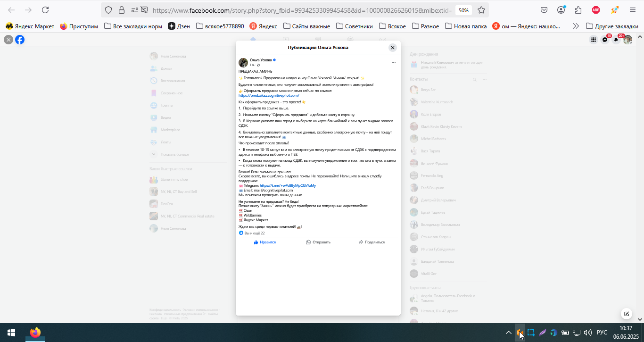This screenshot has height=342, width=644.
Task: Open Группы in left sidebar
Action: (168, 105)
